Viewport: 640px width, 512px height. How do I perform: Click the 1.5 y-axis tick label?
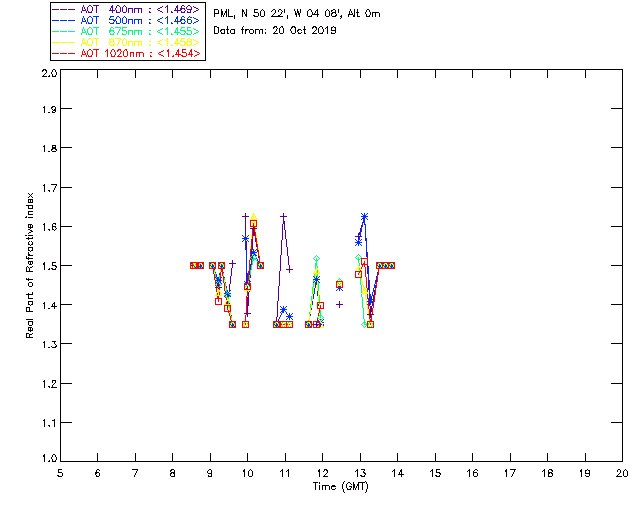pos(48,266)
